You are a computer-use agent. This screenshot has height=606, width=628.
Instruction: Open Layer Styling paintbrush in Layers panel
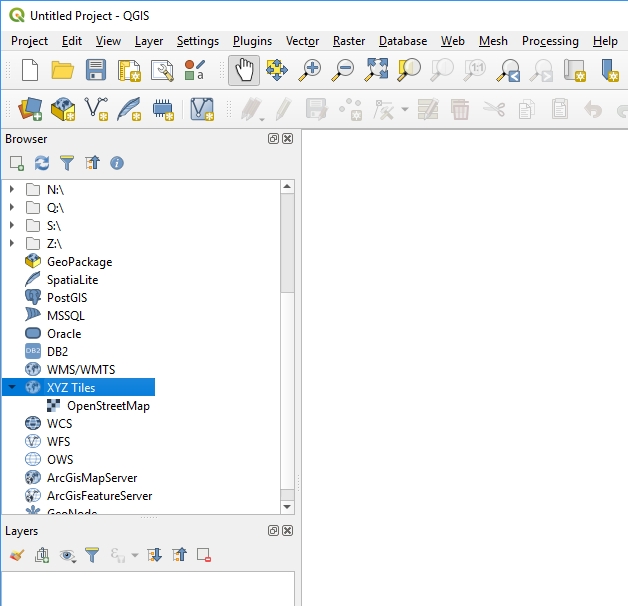tap(16, 554)
